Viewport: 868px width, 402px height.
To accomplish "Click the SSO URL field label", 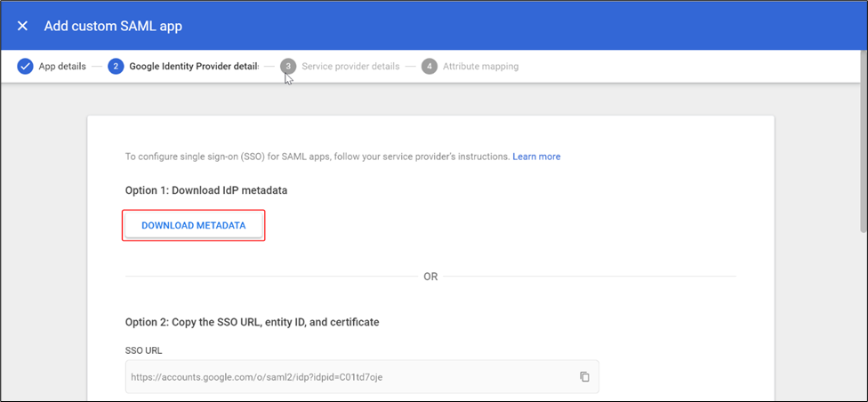I will coord(144,350).
